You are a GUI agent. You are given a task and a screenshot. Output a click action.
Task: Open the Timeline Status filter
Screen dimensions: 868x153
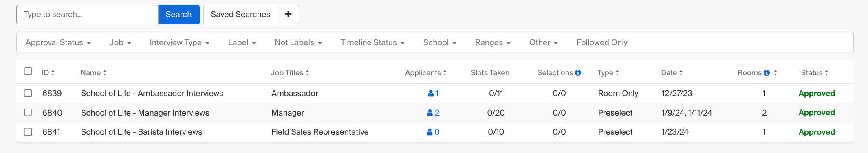point(373,42)
